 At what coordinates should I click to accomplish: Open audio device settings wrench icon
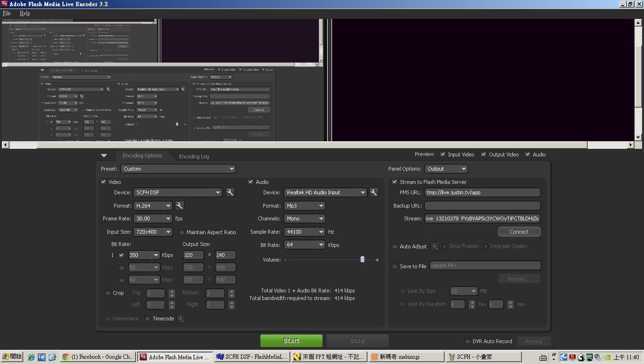(x=374, y=192)
